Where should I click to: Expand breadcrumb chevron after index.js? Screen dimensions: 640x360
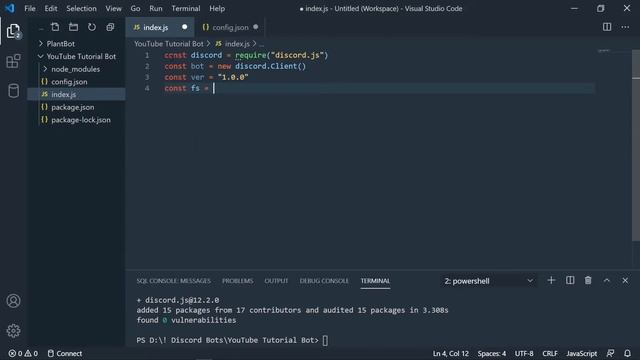point(254,43)
